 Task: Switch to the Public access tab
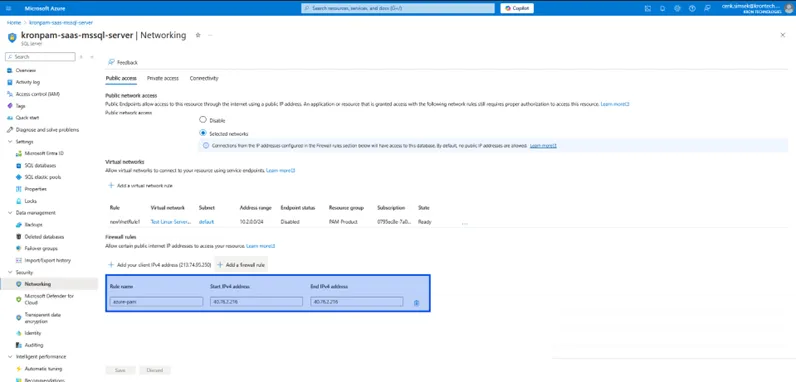coord(121,78)
